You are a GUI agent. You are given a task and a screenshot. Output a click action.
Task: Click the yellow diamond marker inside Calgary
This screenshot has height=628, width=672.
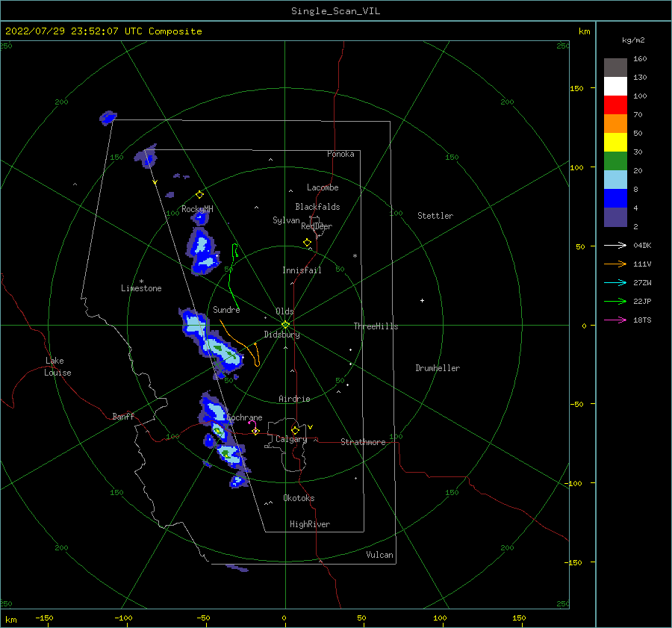point(295,430)
